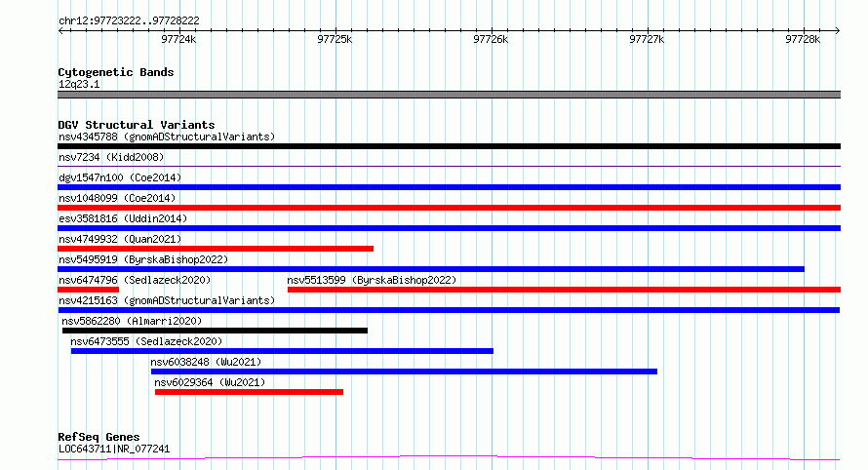Select the nsv5862280 (Almarri2020) label

pos(132,321)
